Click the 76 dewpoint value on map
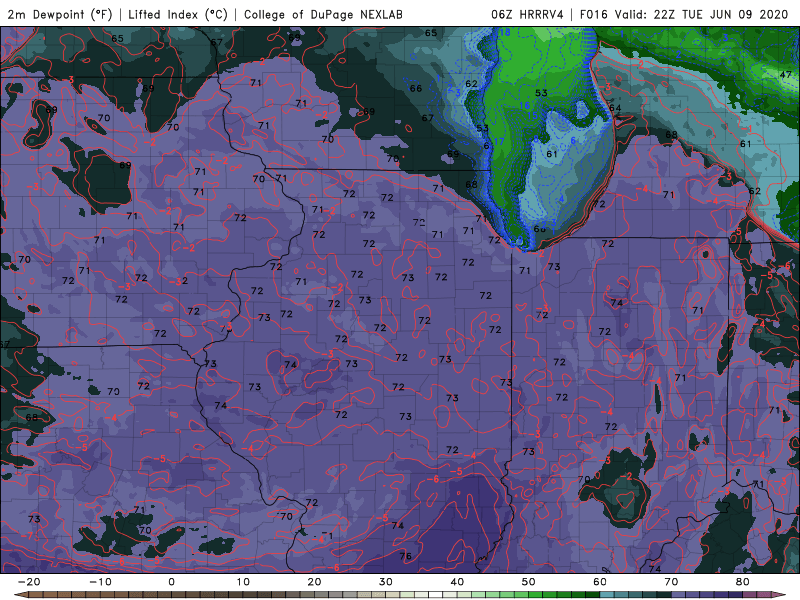The height and width of the screenshot is (600, 800). pyautogui.click(x=406, y=556)
